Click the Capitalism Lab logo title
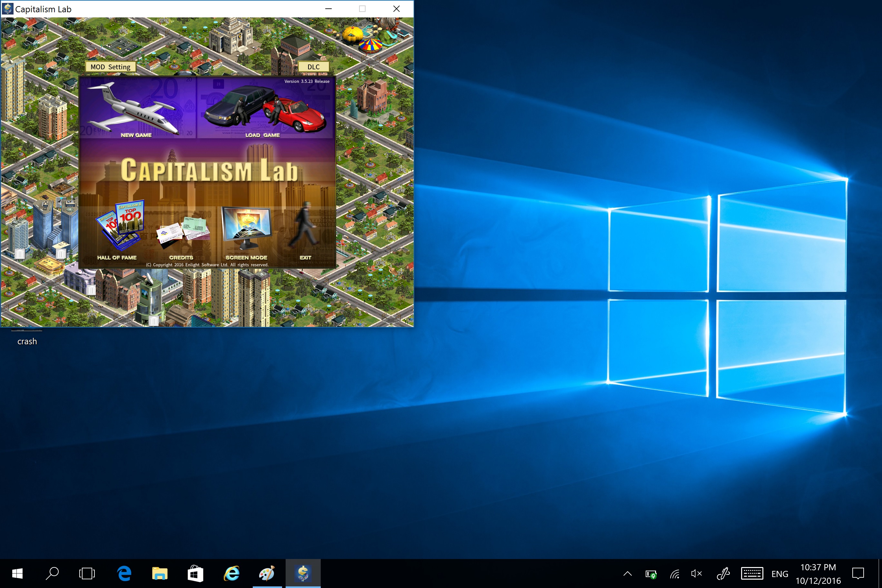The image size is (882, 588). pos(209,170)
